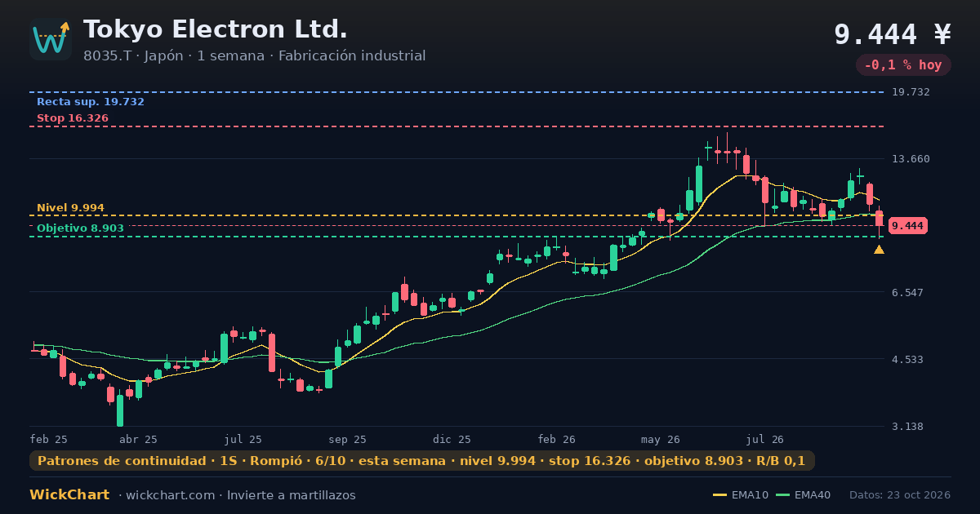Click the WickChart brand name in footer

pyautogui.click(x=69, y=495)
